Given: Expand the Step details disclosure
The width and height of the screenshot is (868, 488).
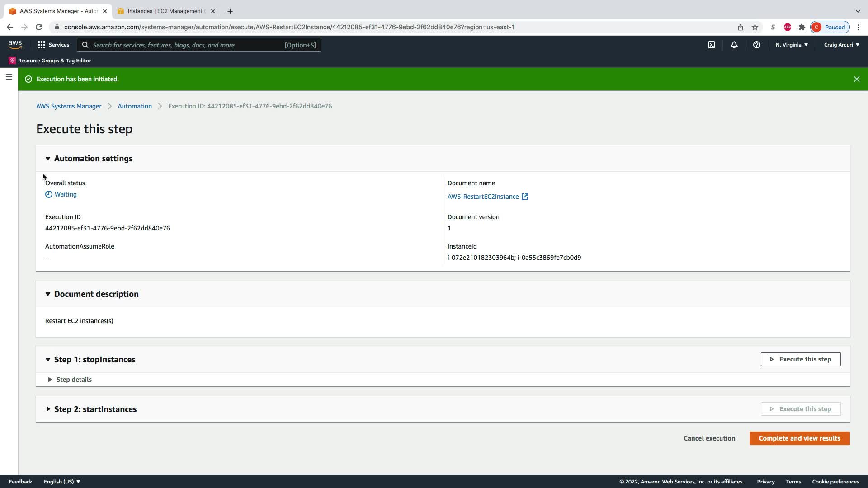Looking at the screenshot, I should tap(50, 380).
